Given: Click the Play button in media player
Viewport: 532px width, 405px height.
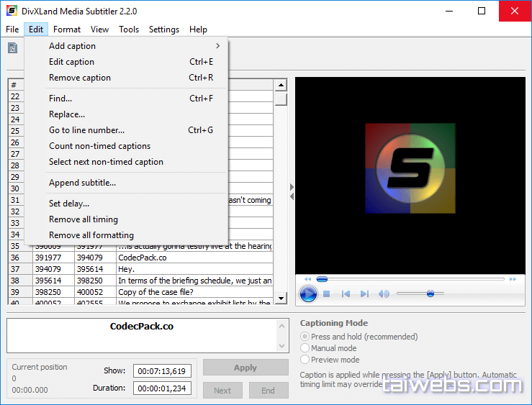Looking at the screenshot, I should coord(308,293).
